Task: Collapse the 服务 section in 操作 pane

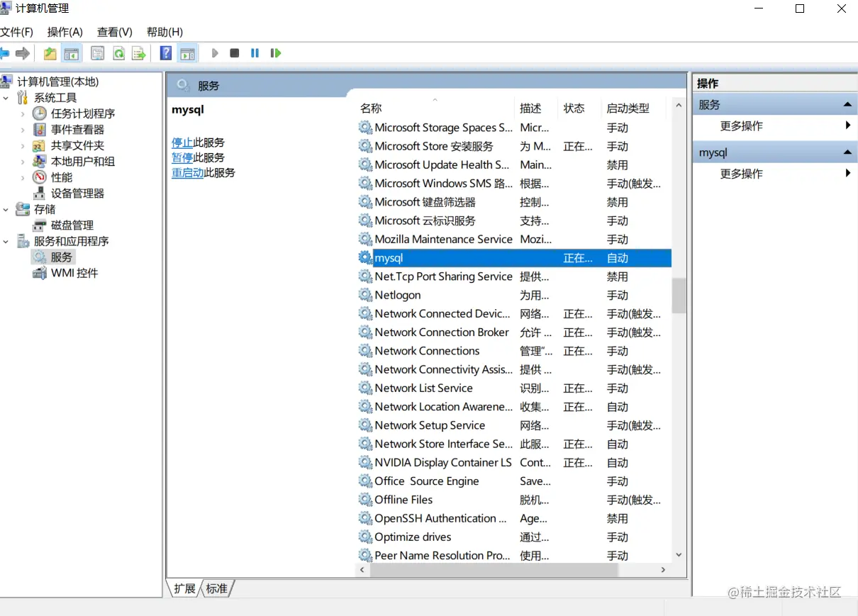Action: click(847, 105)
